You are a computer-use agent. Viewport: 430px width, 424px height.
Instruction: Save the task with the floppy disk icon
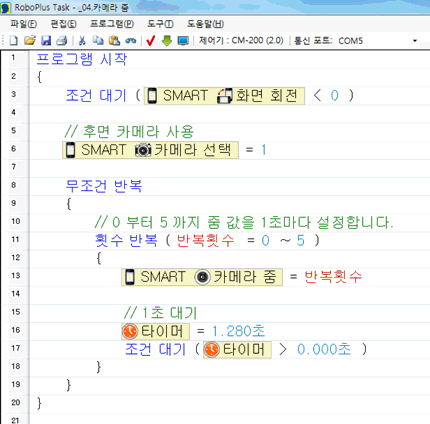[x=46, y=41]
